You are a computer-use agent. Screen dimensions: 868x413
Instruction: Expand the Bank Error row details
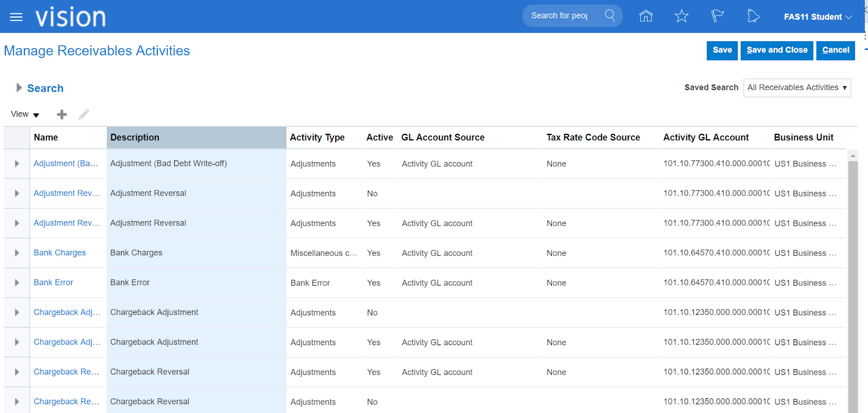[17, 283]
